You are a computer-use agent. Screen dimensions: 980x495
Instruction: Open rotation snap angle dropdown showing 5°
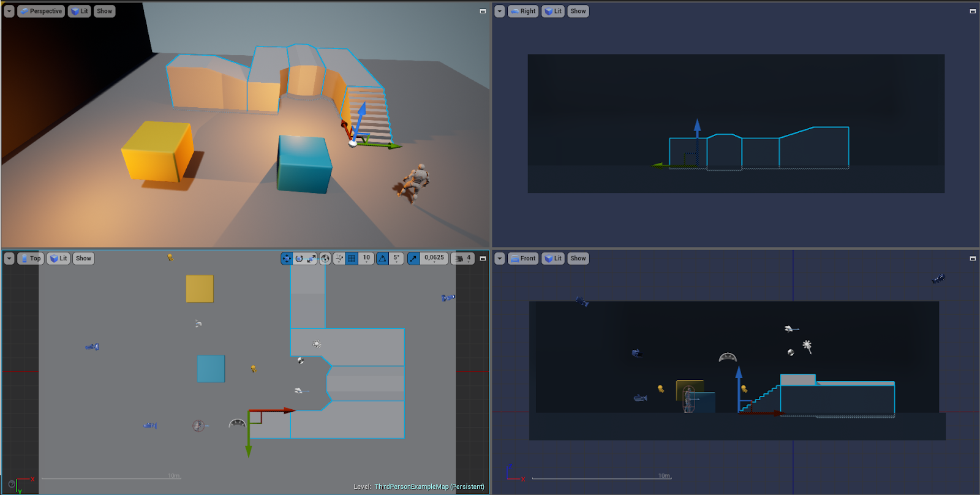396,259
